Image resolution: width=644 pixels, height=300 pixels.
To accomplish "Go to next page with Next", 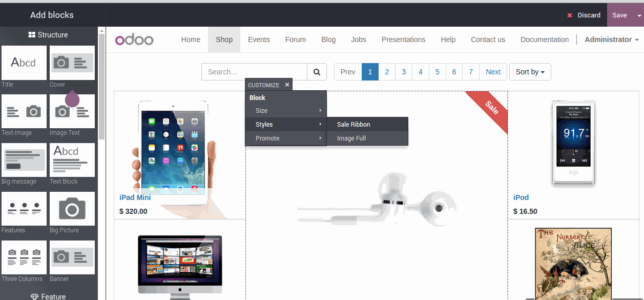I will coord(493,72).
